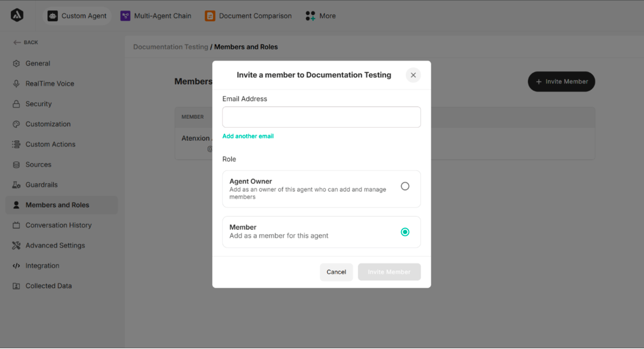Screen dimensions: 644x349
Task: Click the Custom Agent robot icon
Action: pyautogui.click(x=52, y=16)
